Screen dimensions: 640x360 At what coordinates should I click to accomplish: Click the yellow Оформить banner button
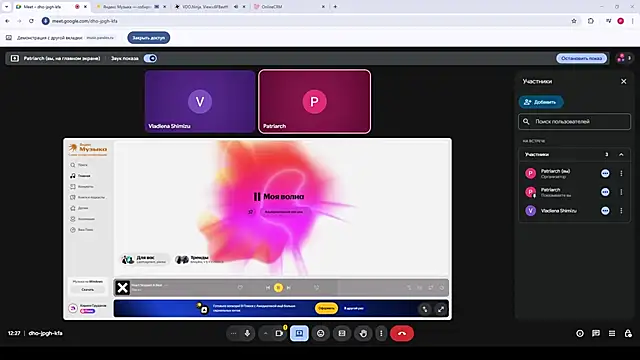pos(326,309)
